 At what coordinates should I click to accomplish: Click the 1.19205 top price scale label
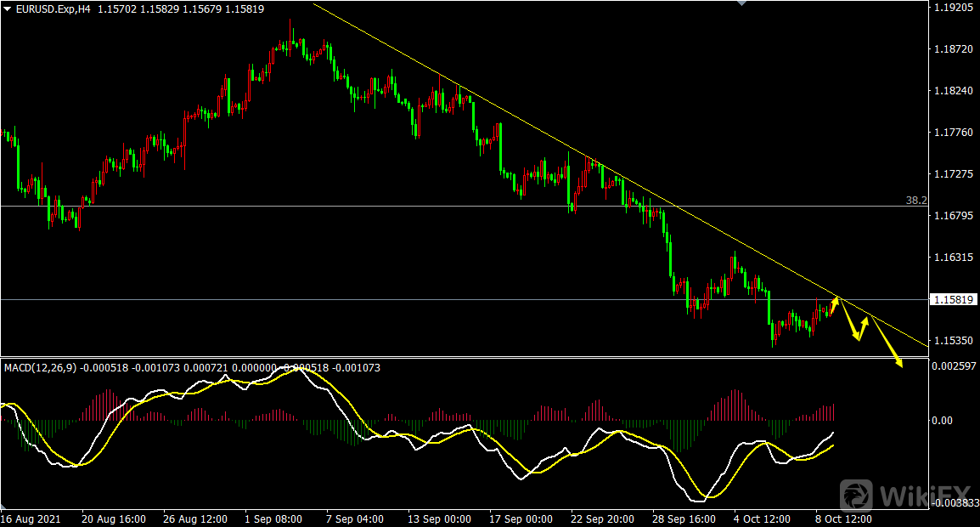(x=953, y=8)
